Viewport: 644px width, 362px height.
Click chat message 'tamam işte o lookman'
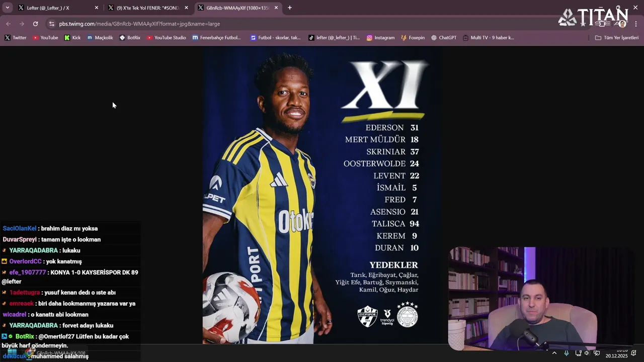pos(70,239)
